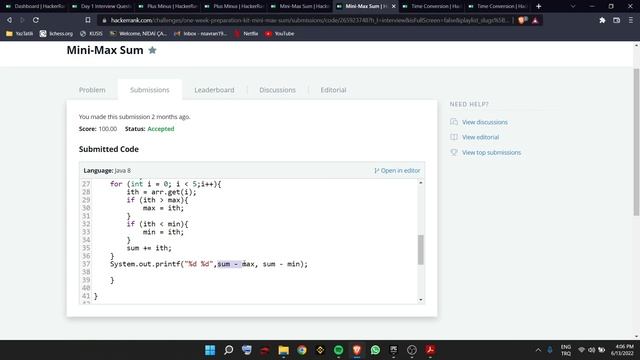Click the browser back arrow

click(x=9, y=20)
